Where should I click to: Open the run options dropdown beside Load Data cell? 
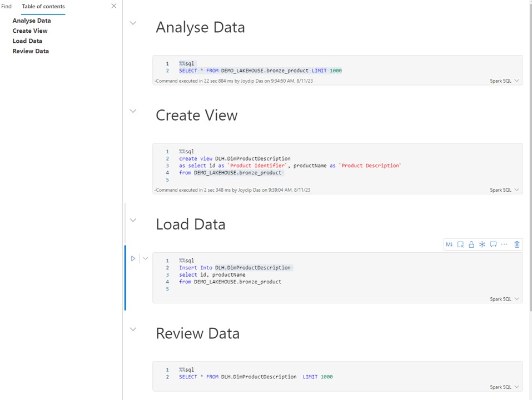point(145,258)
